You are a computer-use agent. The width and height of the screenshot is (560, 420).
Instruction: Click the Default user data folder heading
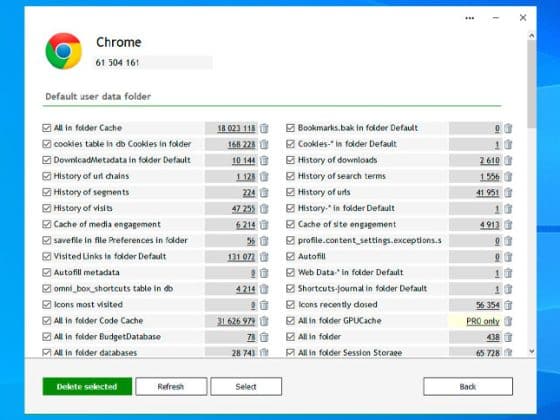pos(98,96)
